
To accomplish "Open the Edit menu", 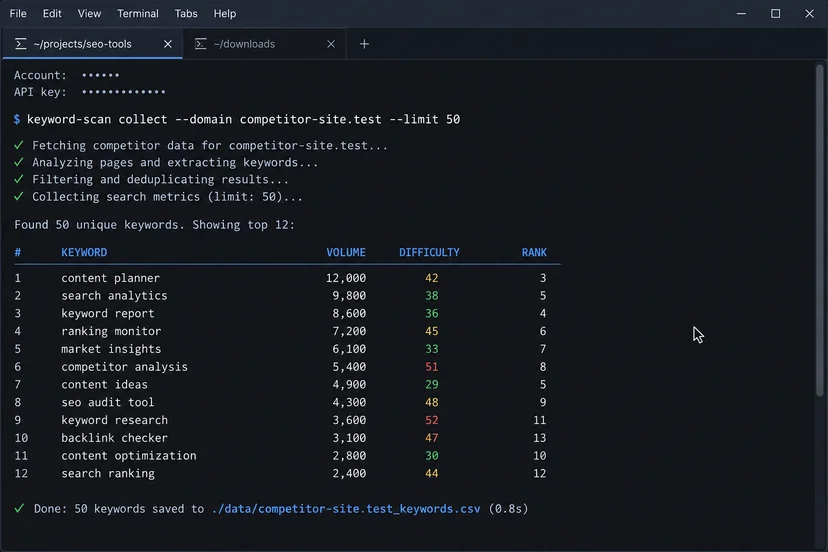I will pyautogui.click(x=52, y=14).
